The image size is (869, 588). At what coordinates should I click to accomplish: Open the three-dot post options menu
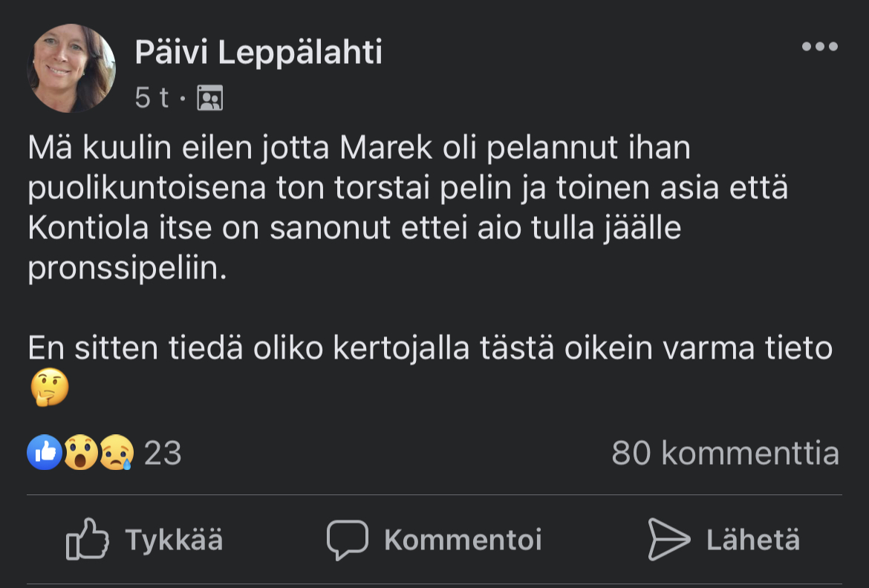[820, 47]
